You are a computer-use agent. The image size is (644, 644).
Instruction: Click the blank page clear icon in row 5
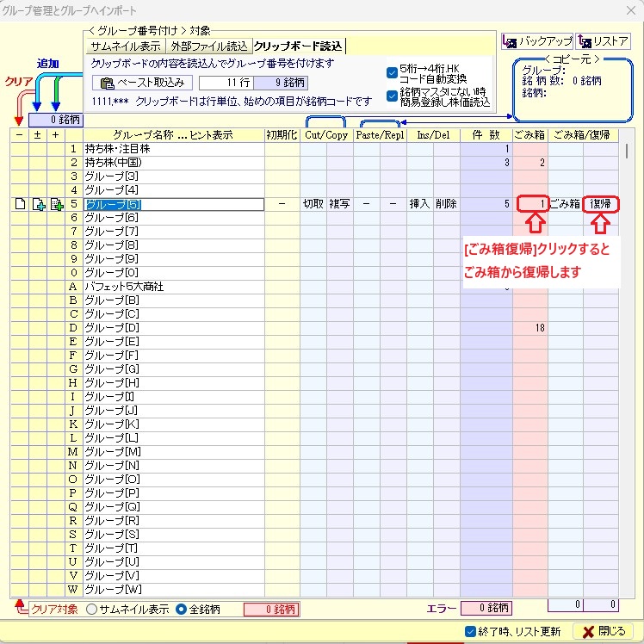point(19,205)
